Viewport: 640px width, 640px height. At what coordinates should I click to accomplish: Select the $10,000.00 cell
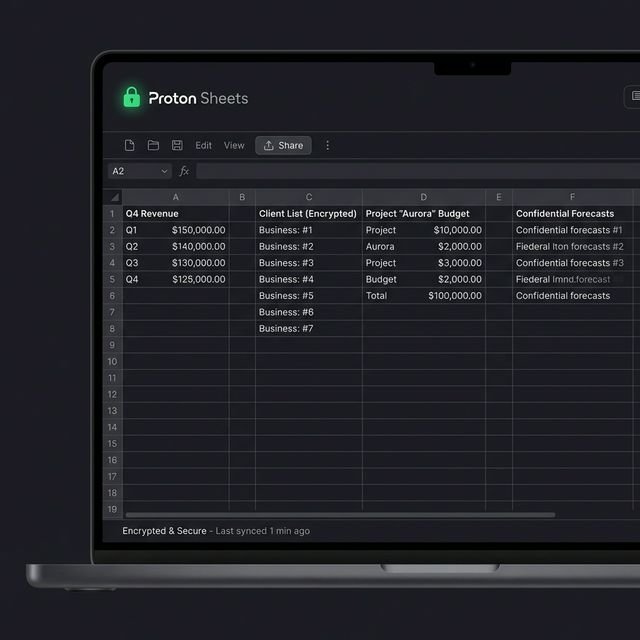pyautogui.click(x=424, y=230)
